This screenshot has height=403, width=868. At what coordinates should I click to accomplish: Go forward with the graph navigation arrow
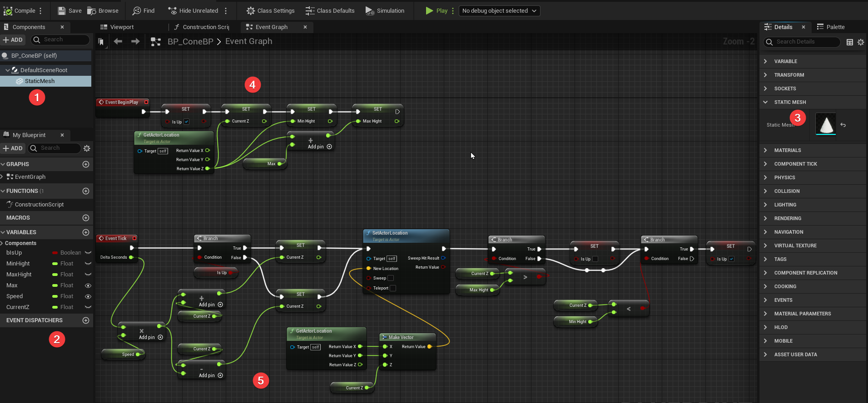click(135, 41)
